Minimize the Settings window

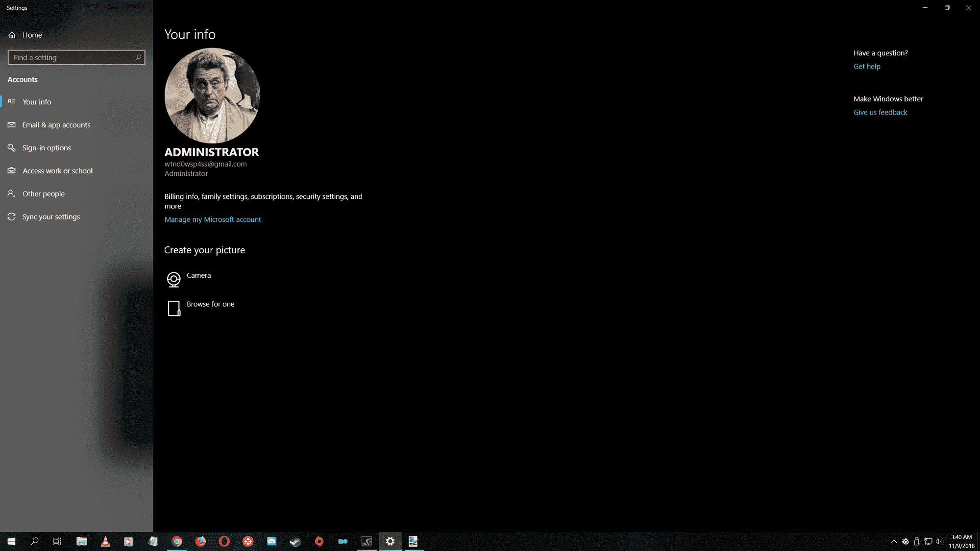[925, 8]
